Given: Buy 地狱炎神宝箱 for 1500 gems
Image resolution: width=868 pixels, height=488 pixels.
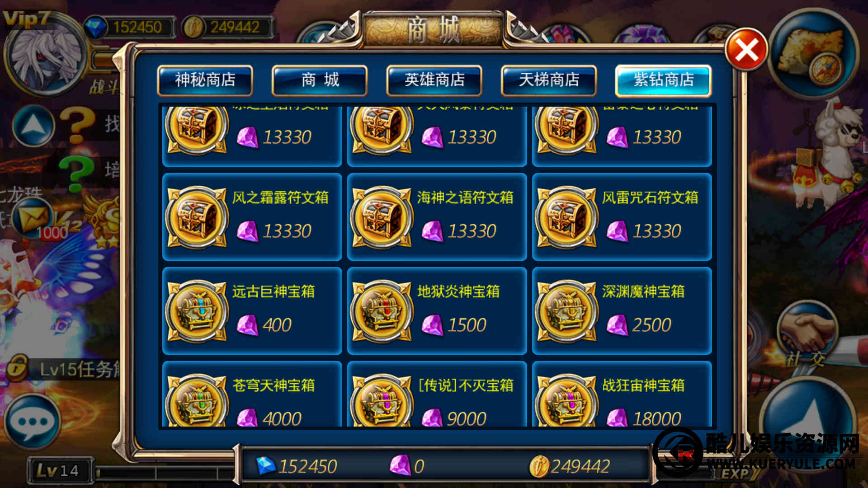Looking at the screenshot, I should [x=437, y=311].
